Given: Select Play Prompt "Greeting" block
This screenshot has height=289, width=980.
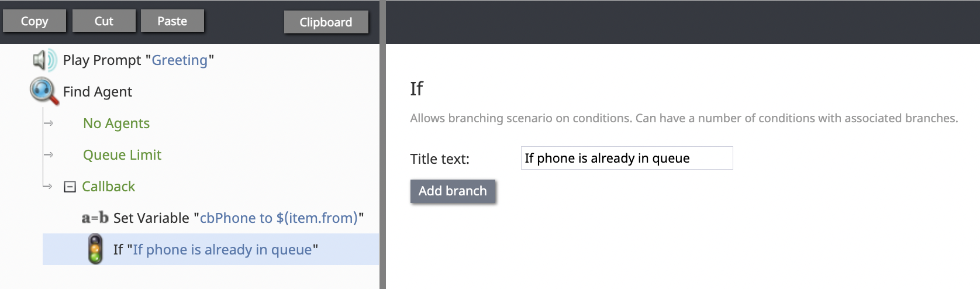Looking at the screenshot, I should (x=139, y=60).
